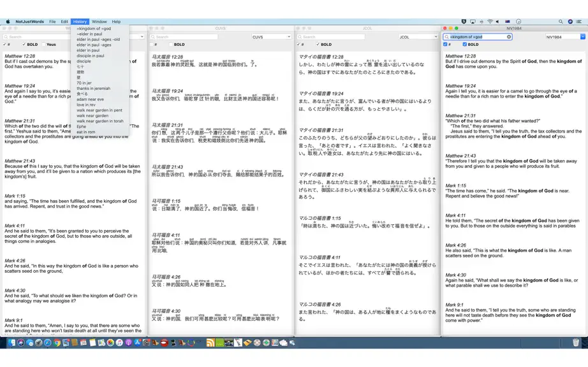
Task: Open Notes app in the dock
Action: 92,343
